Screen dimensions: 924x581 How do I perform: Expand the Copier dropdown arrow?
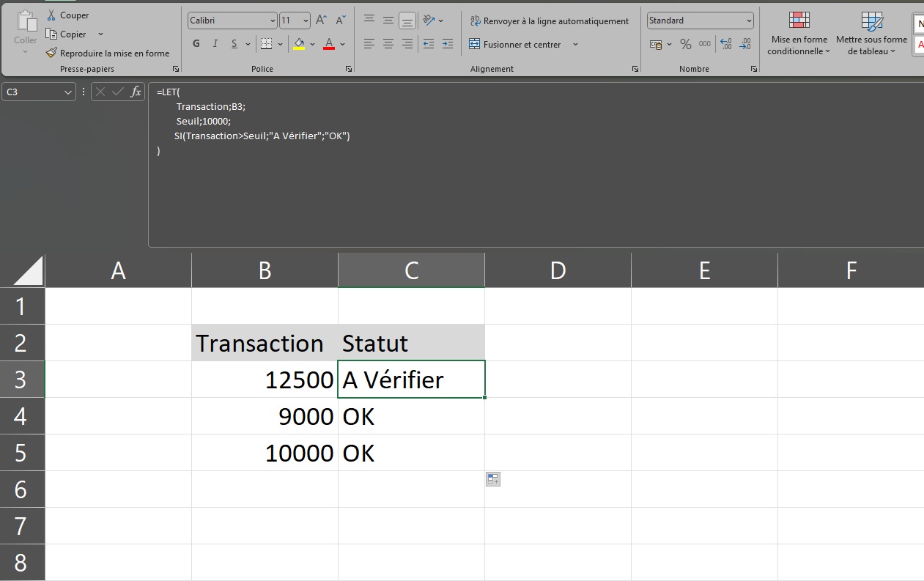(100, 34)
